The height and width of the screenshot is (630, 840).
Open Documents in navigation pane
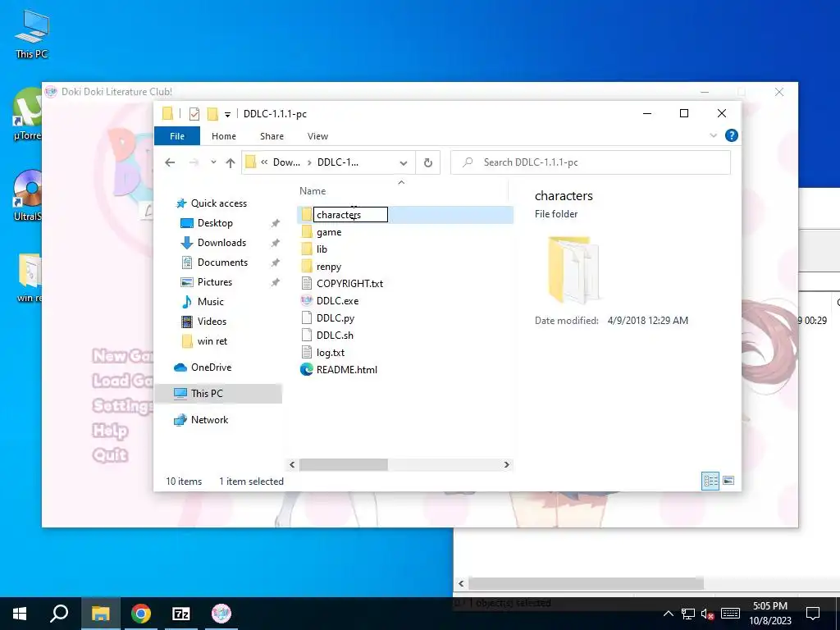[222, 262]
